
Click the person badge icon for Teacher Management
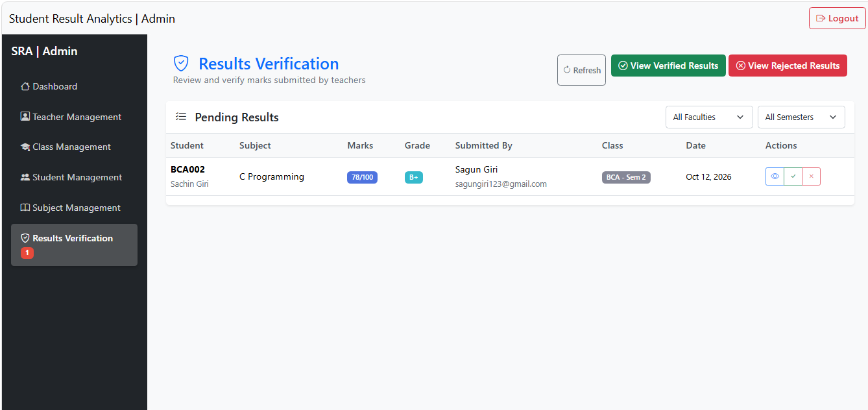pos(25,117)
